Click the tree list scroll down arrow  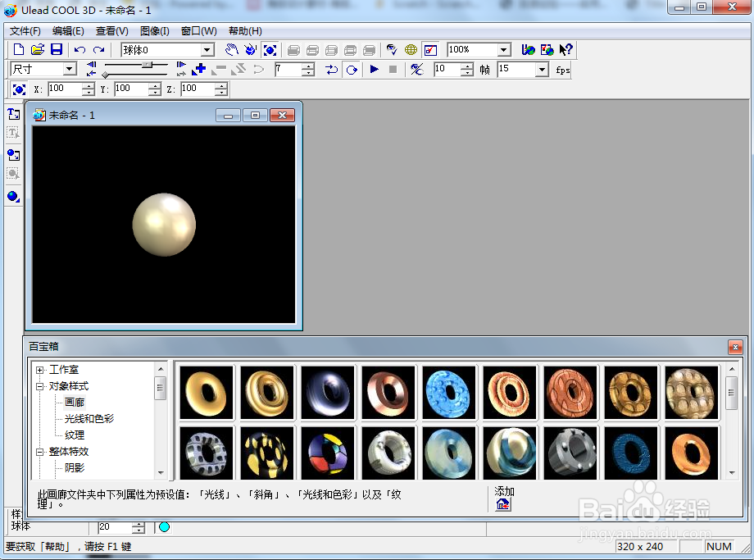(x=161, y=473)
